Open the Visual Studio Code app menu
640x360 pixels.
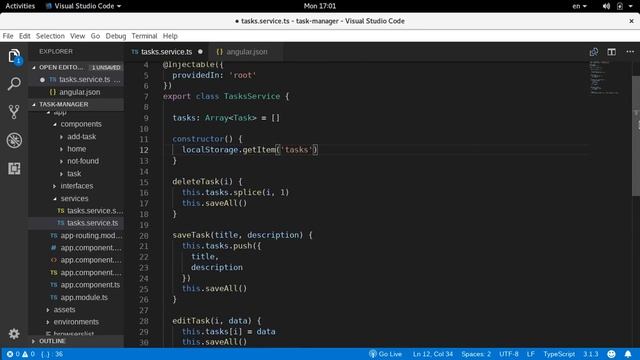(x=84, y=6)
